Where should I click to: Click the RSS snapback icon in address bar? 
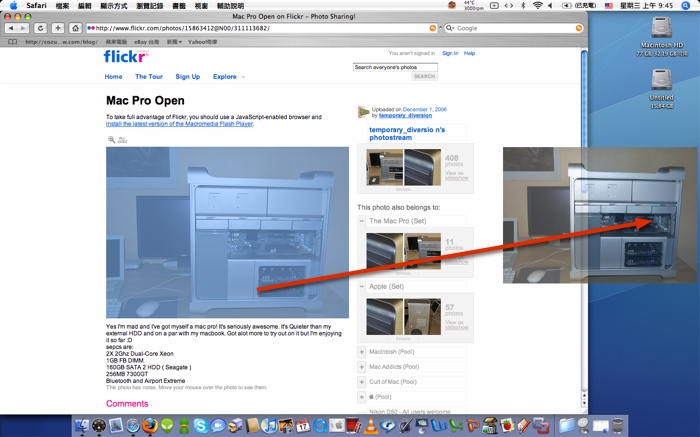(433, 28)
